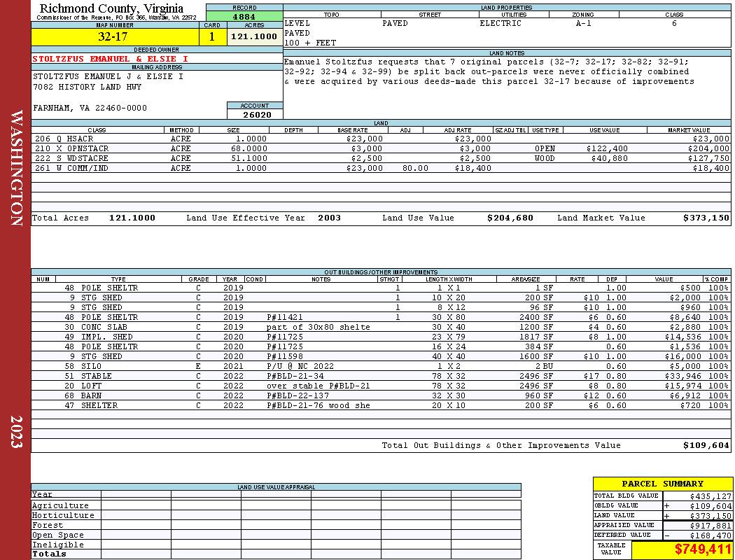Click value $16,000 for storage shed

683,356
